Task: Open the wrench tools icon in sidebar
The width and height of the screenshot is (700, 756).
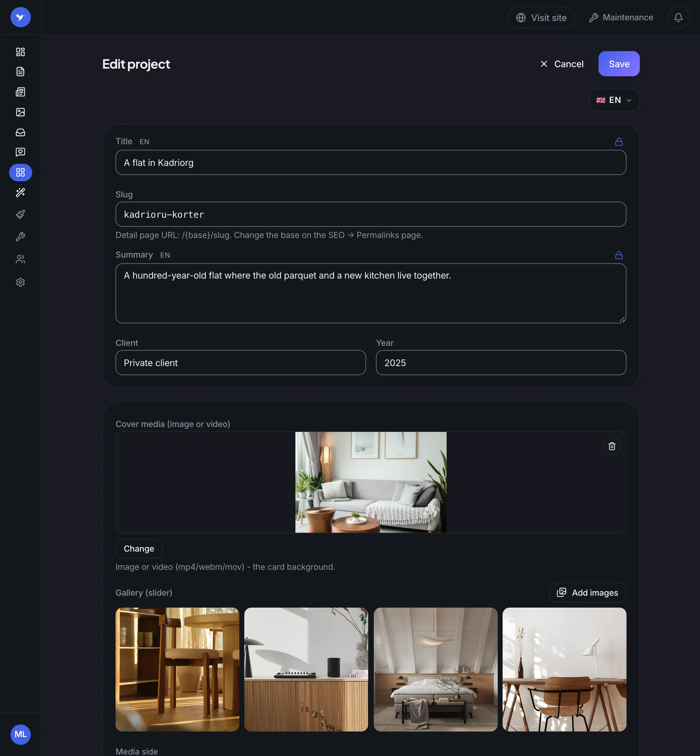Action: coord(20,237)
